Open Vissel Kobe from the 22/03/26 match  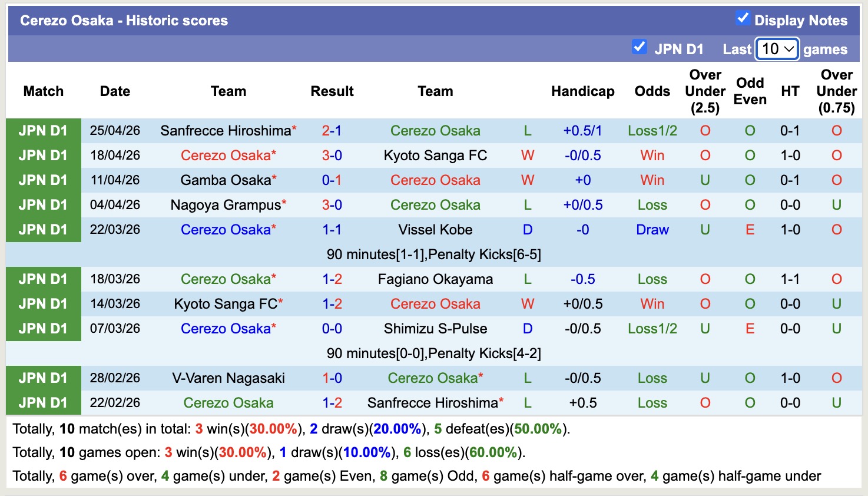(x=435, y=229)
